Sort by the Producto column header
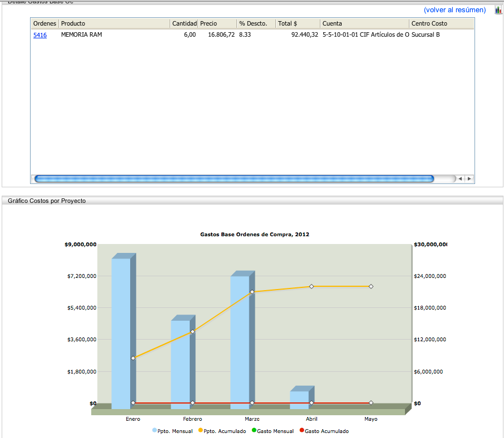Screen dimensions: 504x438 click(x=115, y=23)
